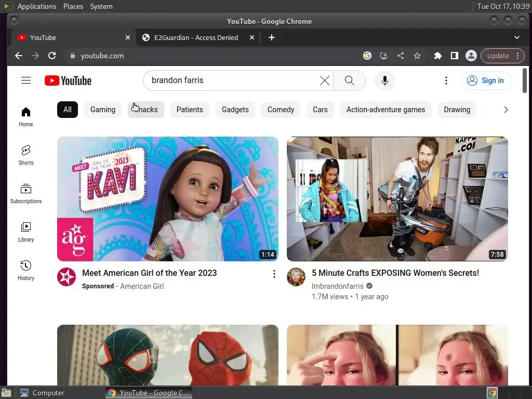This screenshot has width=532, height=399.
Task: Click the American Girl channel avatar
Action: 66,277
